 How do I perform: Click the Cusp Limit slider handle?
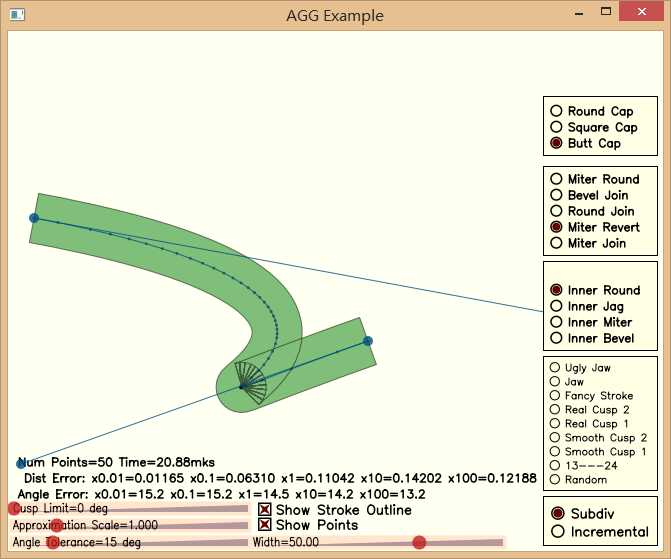pos(14,508)
